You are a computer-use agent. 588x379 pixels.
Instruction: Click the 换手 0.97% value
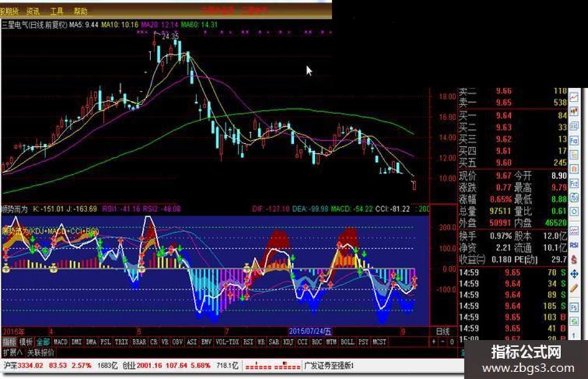pos(501,236)
